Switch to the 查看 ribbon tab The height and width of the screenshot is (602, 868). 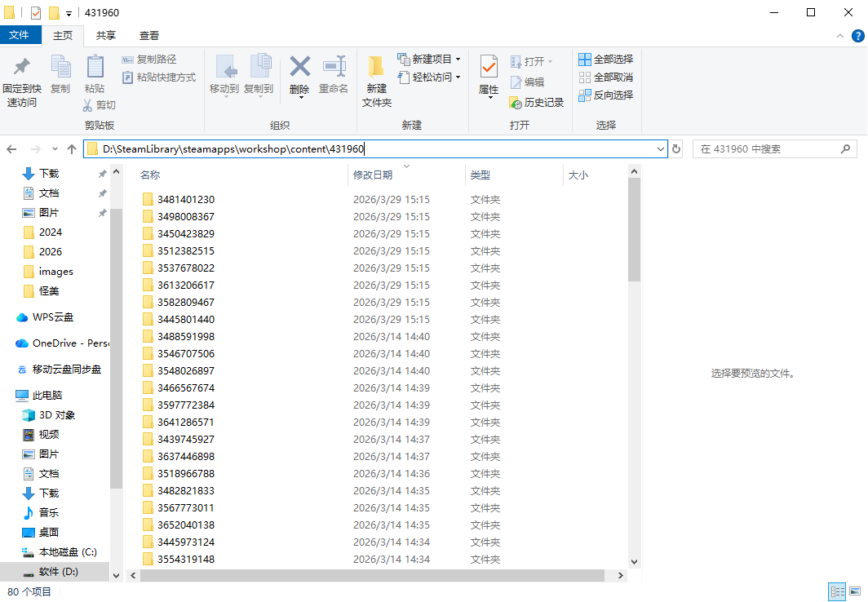pos(149,35)
